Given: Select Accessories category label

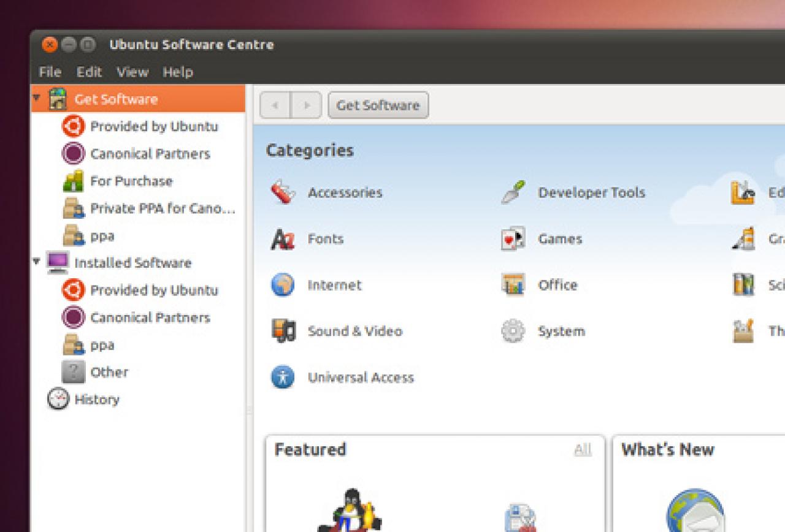Looking at the screenshot, I should [x=345, y=192].
